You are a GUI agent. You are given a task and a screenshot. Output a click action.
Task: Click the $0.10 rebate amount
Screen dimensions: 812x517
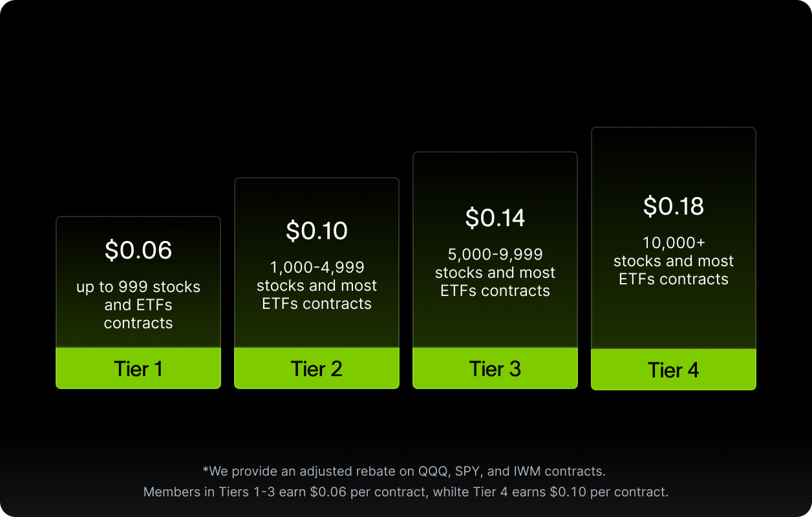317,231
